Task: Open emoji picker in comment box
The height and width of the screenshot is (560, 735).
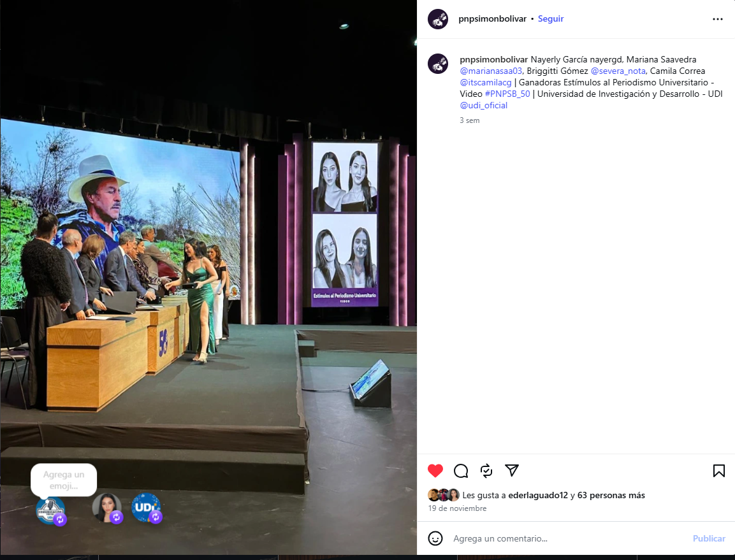Action: click(435, 538)
